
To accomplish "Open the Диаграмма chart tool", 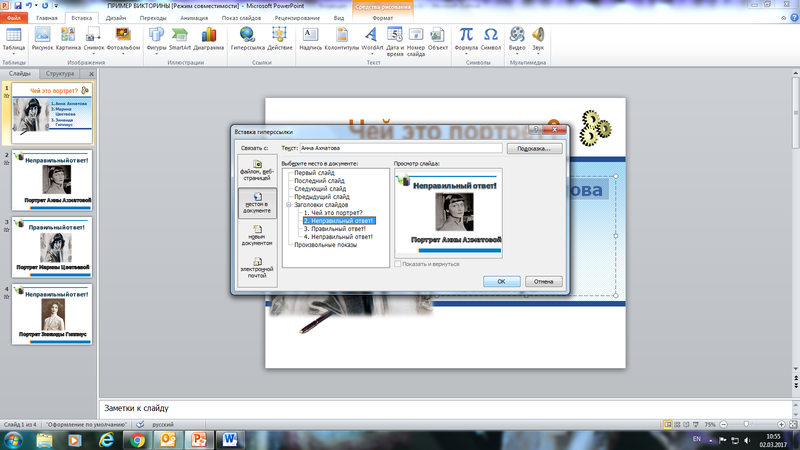I will tap(209, 39).
